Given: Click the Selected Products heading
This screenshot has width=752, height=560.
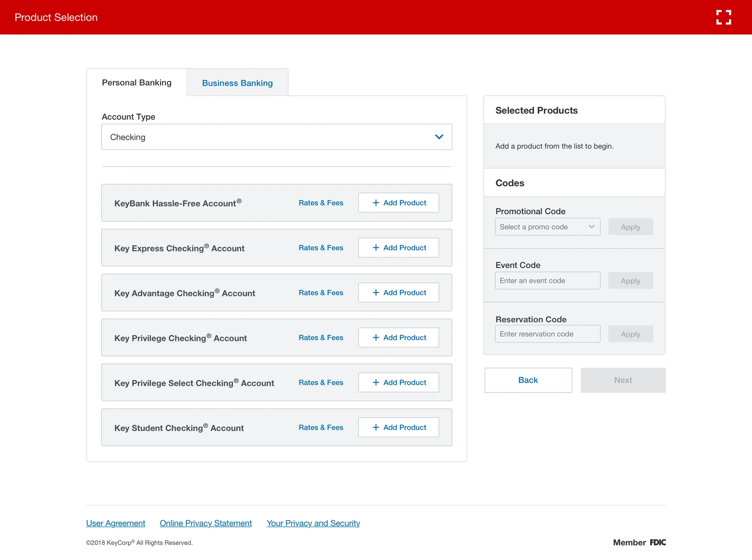Looking at the screenshot, I should point(536,110).
